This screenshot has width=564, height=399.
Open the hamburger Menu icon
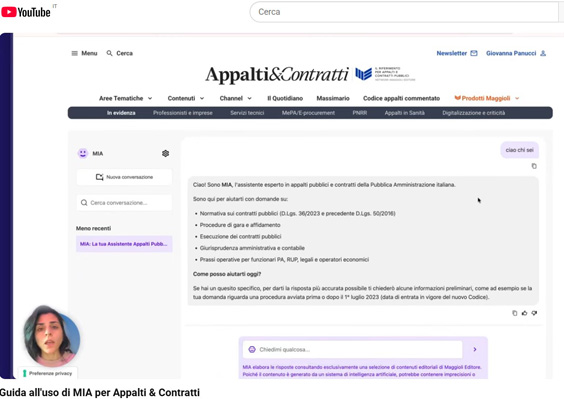tap(74, 53)
